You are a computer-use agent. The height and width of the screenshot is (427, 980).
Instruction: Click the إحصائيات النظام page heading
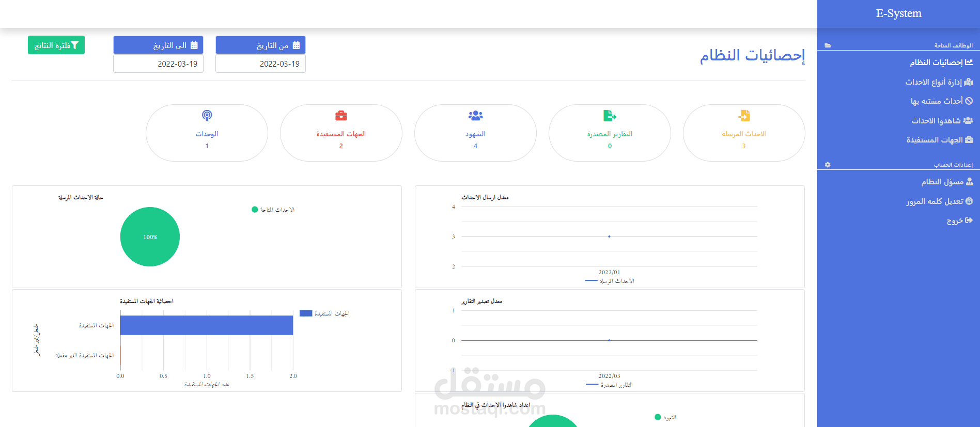click(752, 55)
